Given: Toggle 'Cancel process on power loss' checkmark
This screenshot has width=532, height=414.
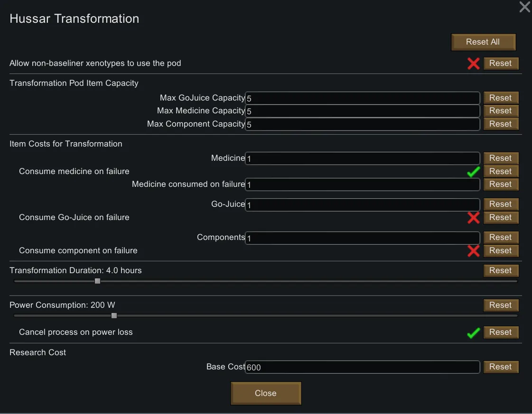Looking at the screenshot, I should [473, 333].
